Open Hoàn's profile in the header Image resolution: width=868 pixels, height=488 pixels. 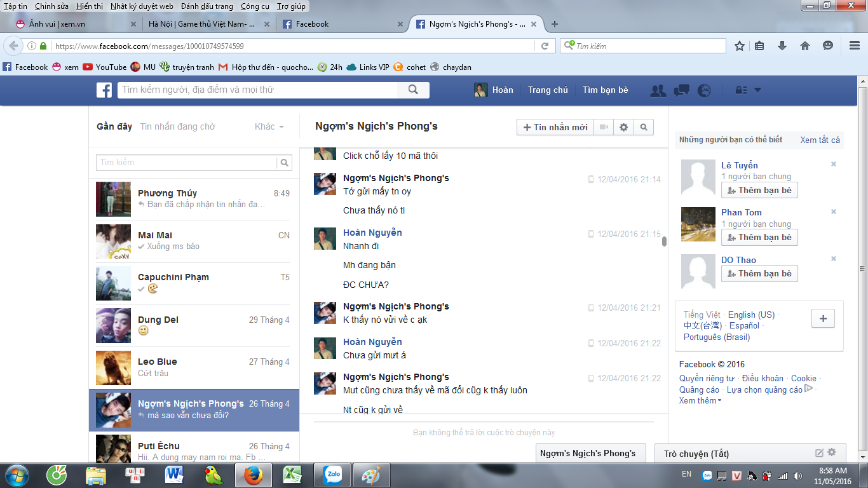(494, 90)
